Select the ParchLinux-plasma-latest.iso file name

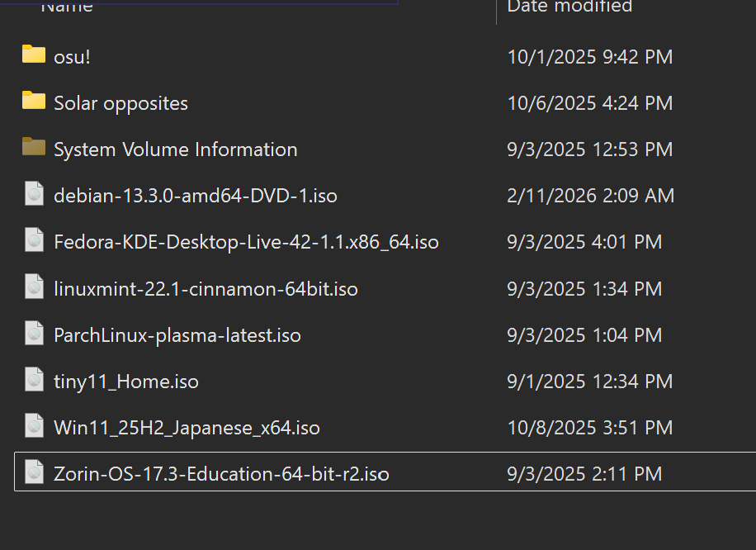[177, 335]
